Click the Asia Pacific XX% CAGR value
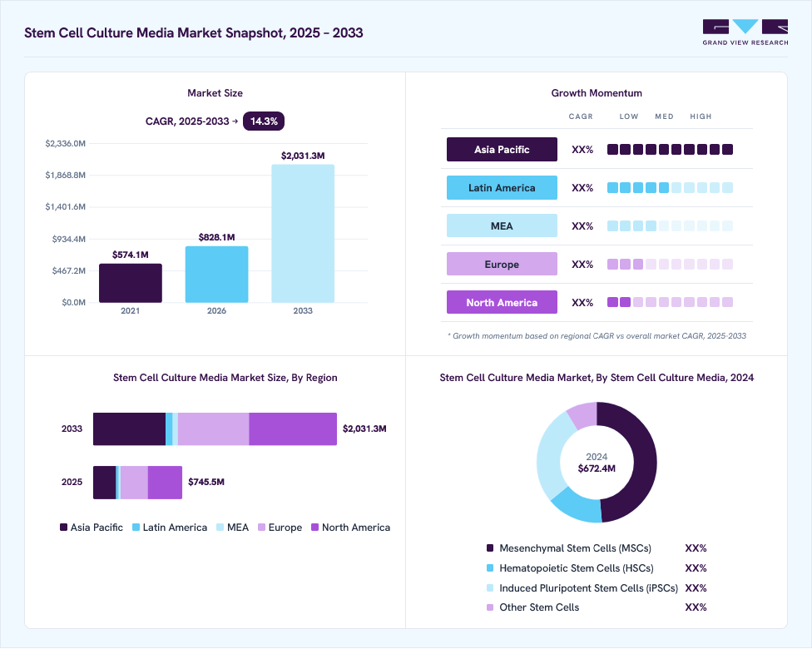Image resolution: width=812 pixels, height=649 pixels. 582,150
